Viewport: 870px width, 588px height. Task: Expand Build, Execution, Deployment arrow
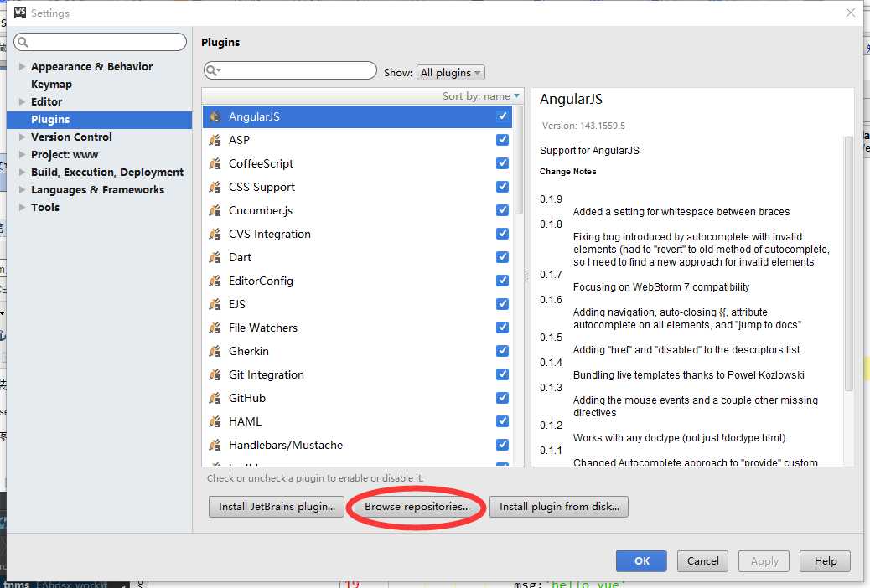point(22,172)
